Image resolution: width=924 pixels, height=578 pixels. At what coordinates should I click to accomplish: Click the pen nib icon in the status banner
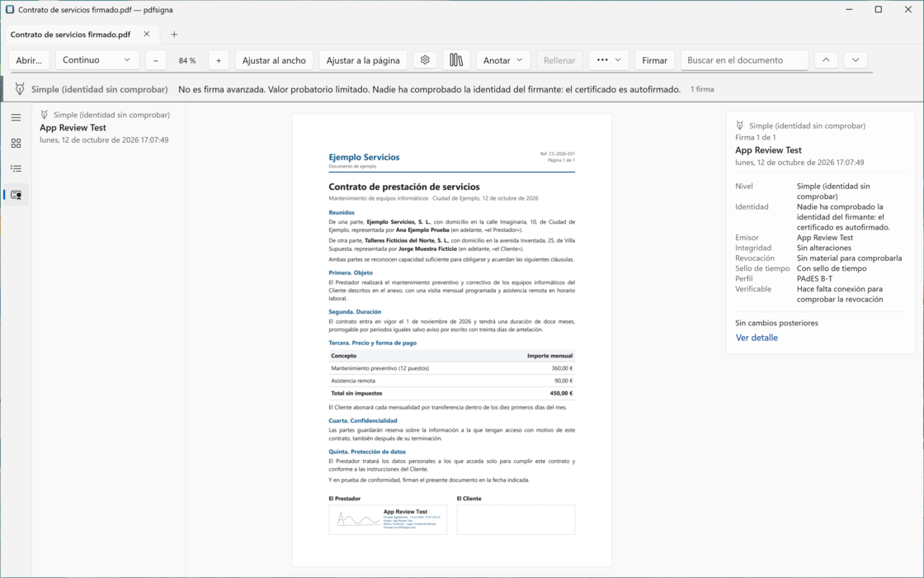tap(20, 89)
